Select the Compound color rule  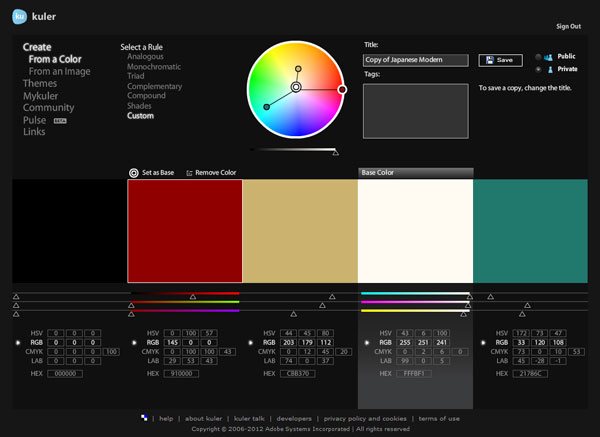[x=146, y=96]
